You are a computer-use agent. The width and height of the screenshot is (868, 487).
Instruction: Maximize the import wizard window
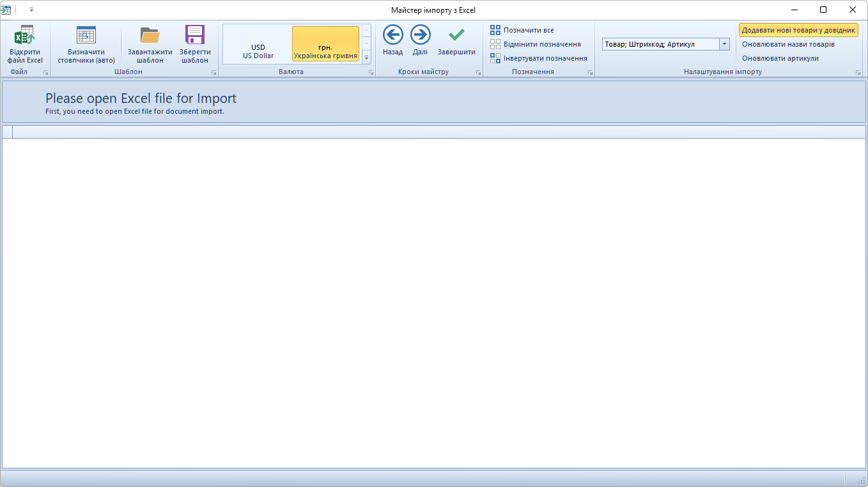(823, 10)
